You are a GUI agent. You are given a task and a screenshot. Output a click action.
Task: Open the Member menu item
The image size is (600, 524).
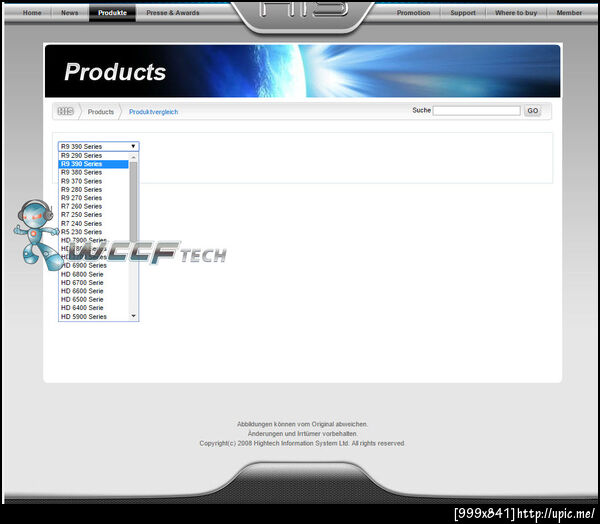569,13
